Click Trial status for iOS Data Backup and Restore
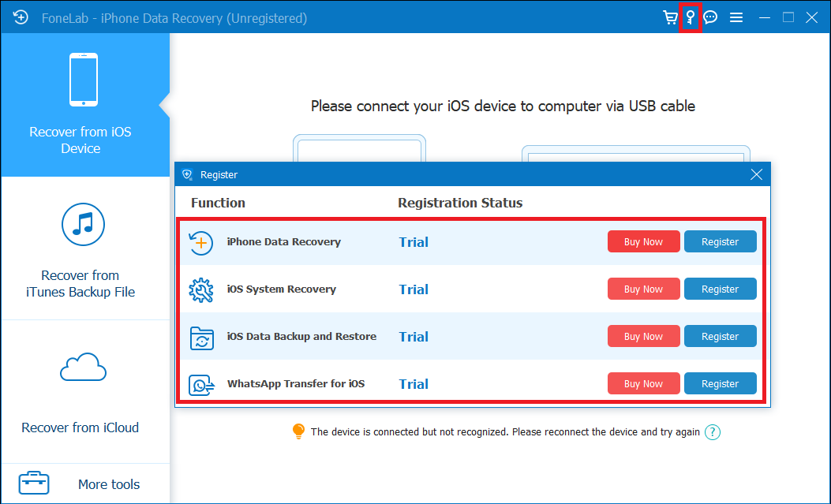The height and width of the screenshot is (504, 831). point(414,337)
